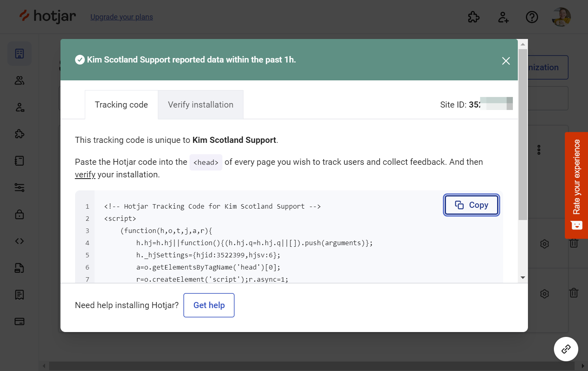Click the code line containing hjid:3522399
This screenshot has width=588, height=371.
(x=208, y=255)
